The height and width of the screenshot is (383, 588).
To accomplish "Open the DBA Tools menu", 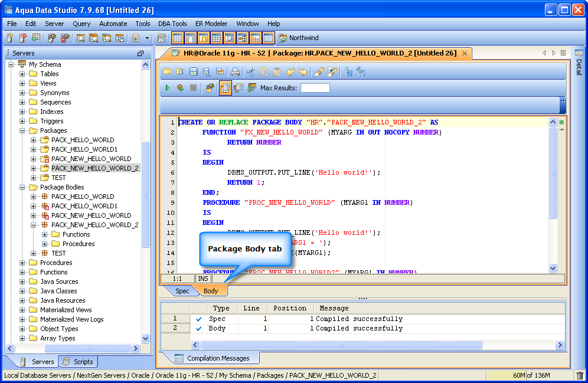I will pyautogui.click(x=172, y=24).
